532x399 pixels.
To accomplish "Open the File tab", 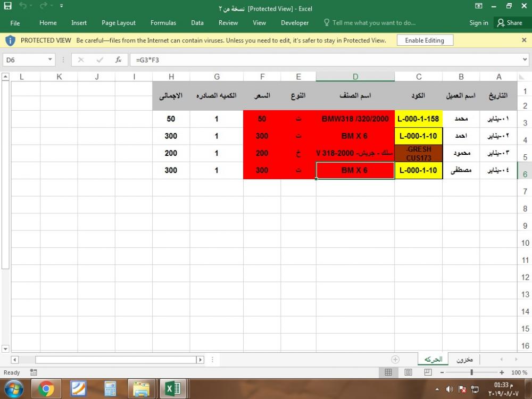I will pos(15,23).
